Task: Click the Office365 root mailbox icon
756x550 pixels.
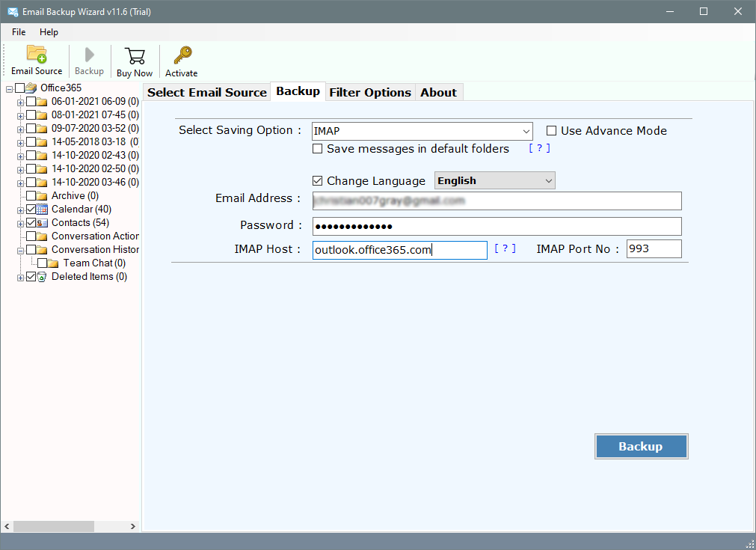Action: pyautogui.click(x=31, y=88)
